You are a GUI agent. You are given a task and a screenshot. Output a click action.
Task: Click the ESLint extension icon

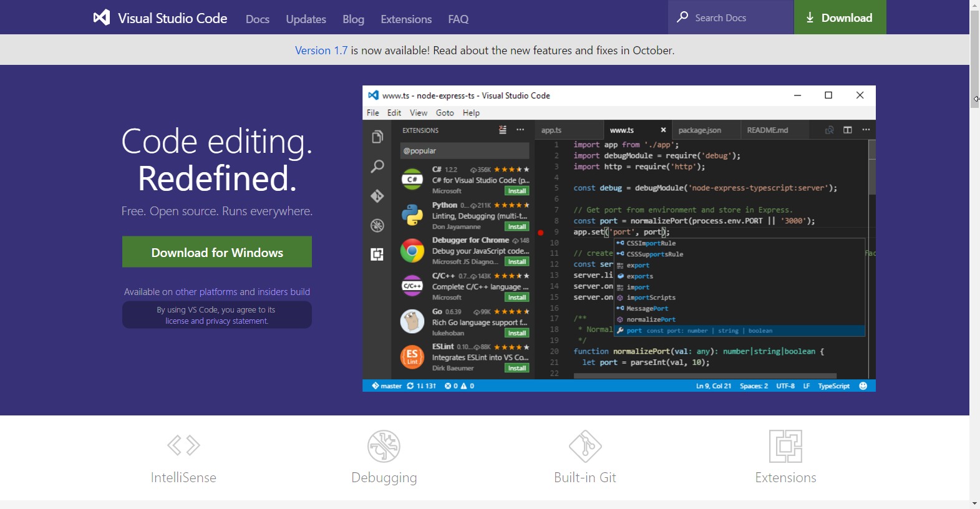point(412,357)
